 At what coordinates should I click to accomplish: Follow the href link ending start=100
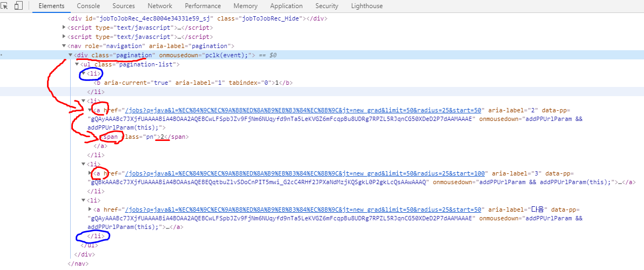[305, 173]
